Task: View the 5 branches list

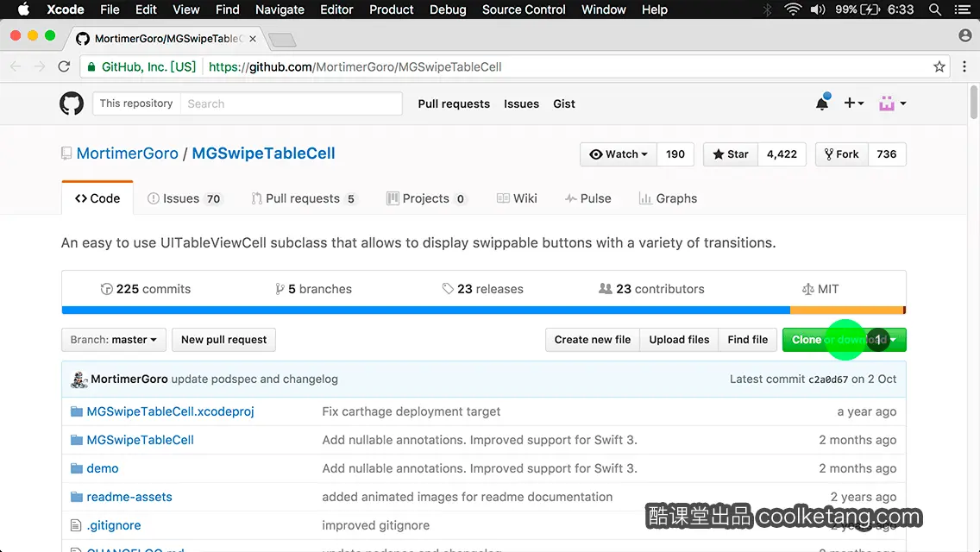Action: [314, 289]
